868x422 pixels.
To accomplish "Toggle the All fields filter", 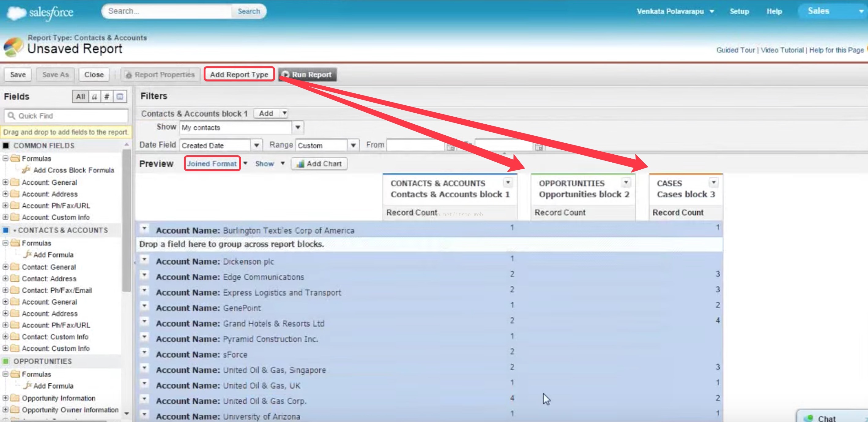I will click(80, 97).
